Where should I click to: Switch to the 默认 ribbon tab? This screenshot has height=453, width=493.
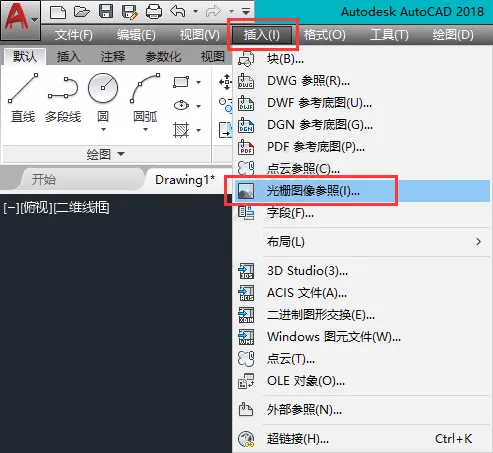pyautogui.click(x=25, y=57)
